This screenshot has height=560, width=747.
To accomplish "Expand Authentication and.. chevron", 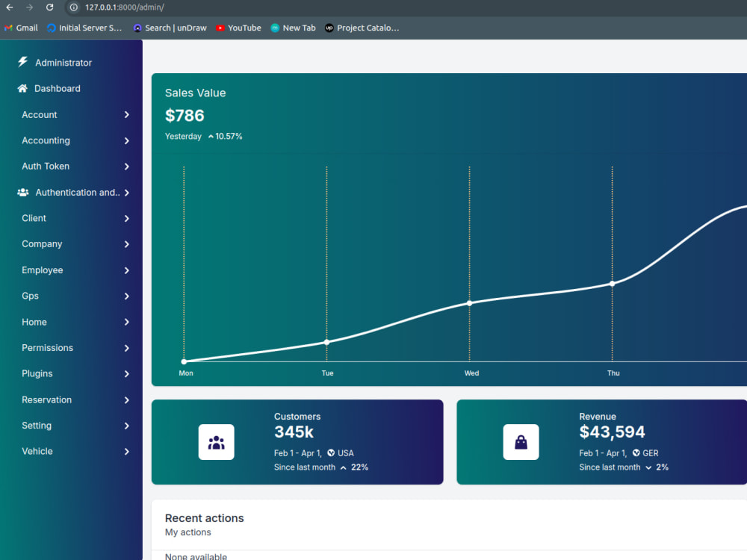I will tap(127, 193).
